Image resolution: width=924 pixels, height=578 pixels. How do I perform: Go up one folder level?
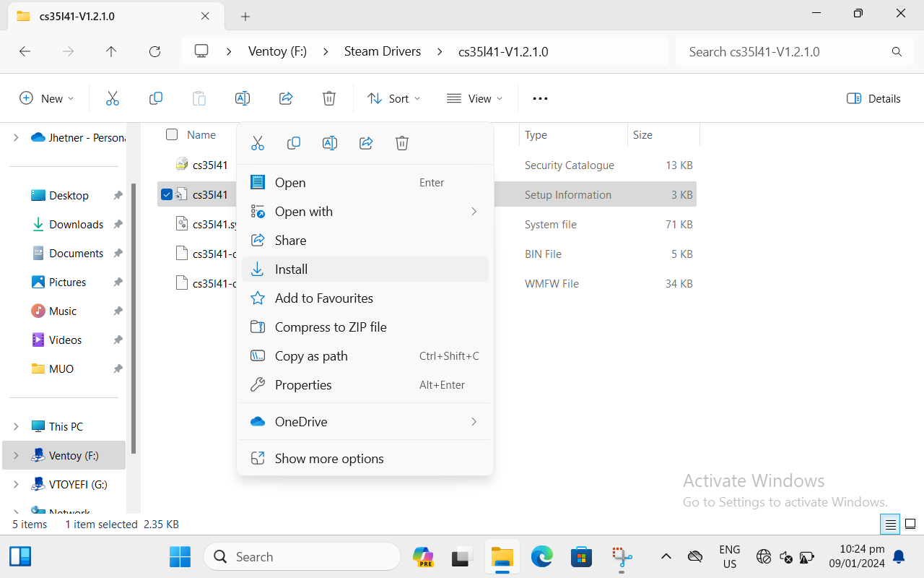point(111,51)
